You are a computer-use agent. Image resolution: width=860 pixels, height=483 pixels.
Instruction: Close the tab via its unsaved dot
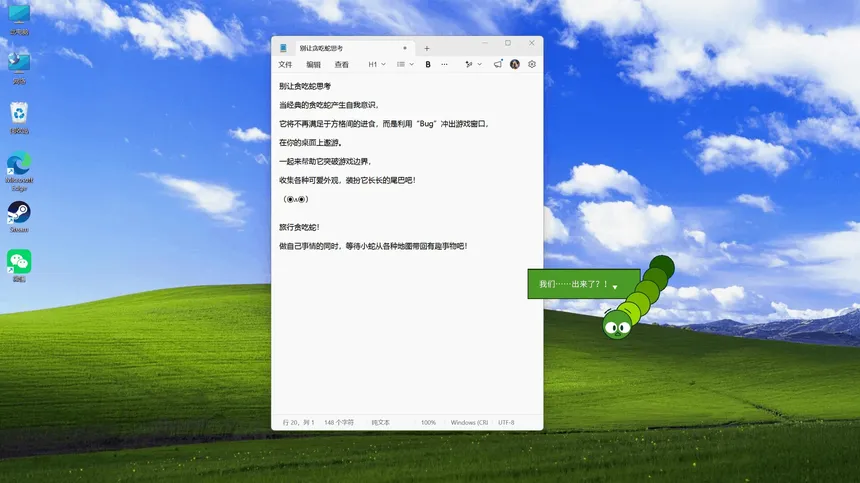[x=405, y=48]
